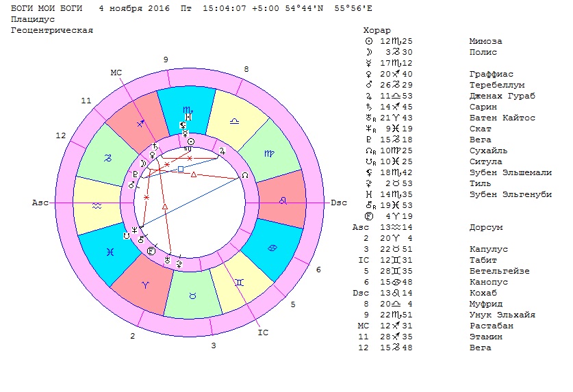573x392 pixels.
Task: Select the Sun symbol in the planet list
Action: [x=370, y=41]
